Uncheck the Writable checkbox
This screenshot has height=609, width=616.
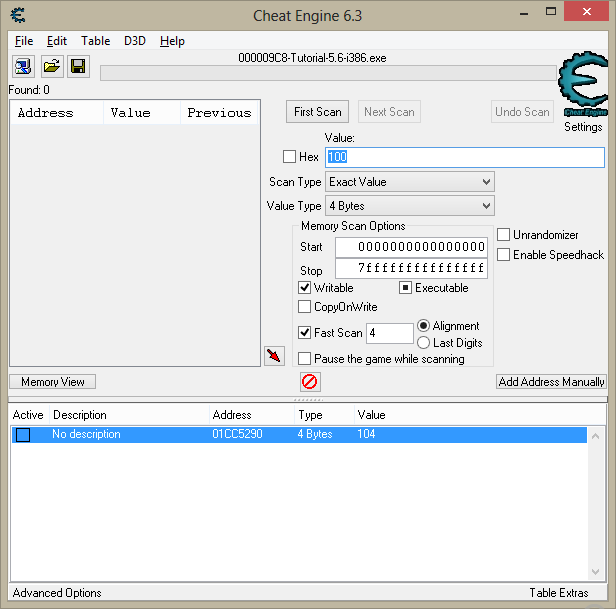[x=304, y=288]
